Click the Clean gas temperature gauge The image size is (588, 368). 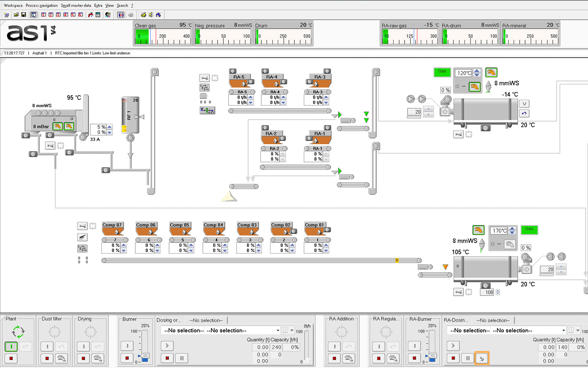click(163, 33)
